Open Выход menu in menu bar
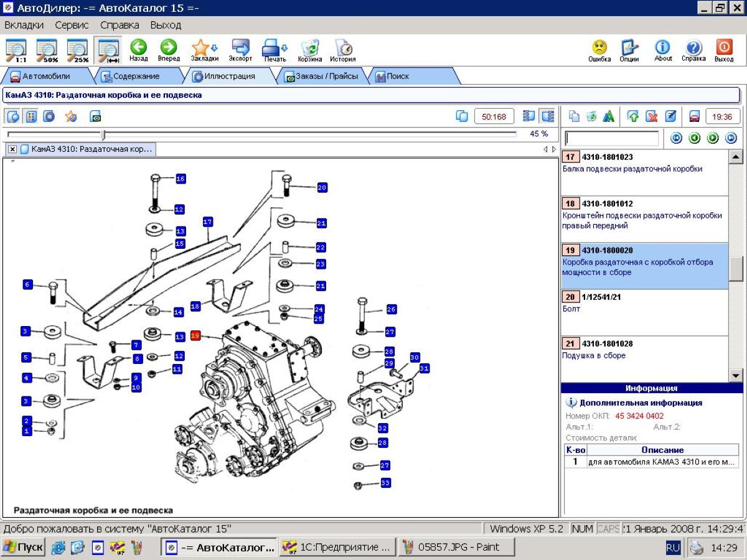This screenshot has width=747, height=560. click(x=166, y=25)
